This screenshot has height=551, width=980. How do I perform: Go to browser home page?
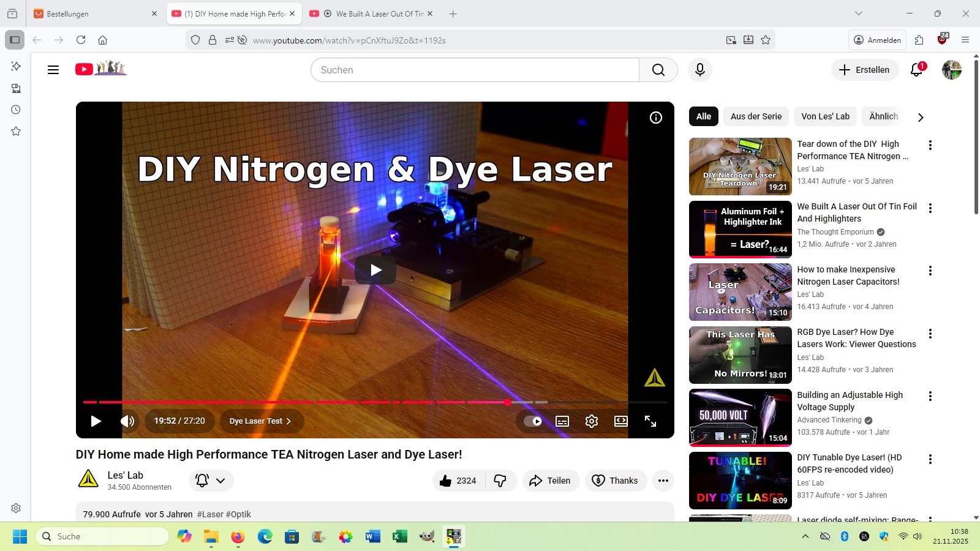[x=102, y=40]
